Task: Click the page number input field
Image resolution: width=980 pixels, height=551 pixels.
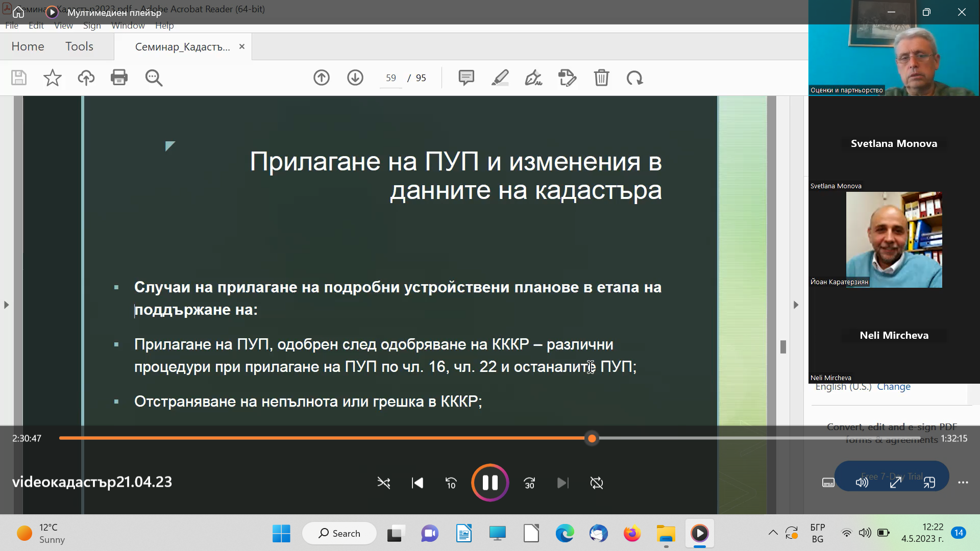Action: coord(391,78)
